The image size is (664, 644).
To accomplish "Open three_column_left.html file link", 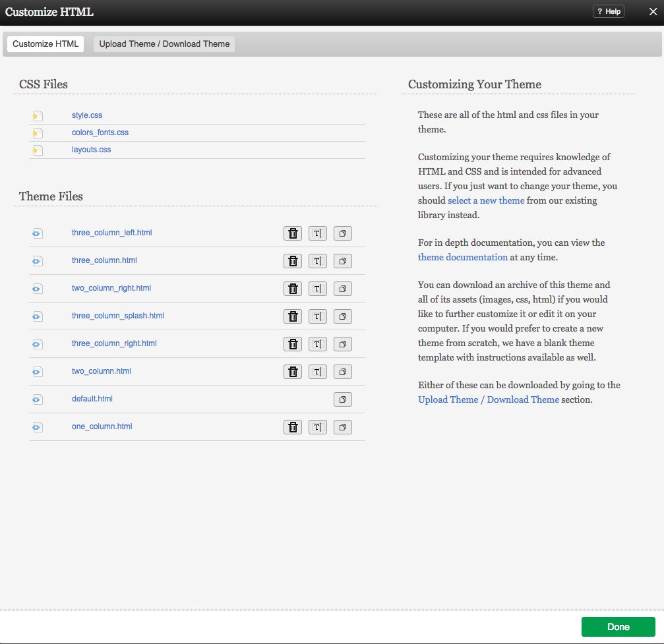I will tap(112, 233).
